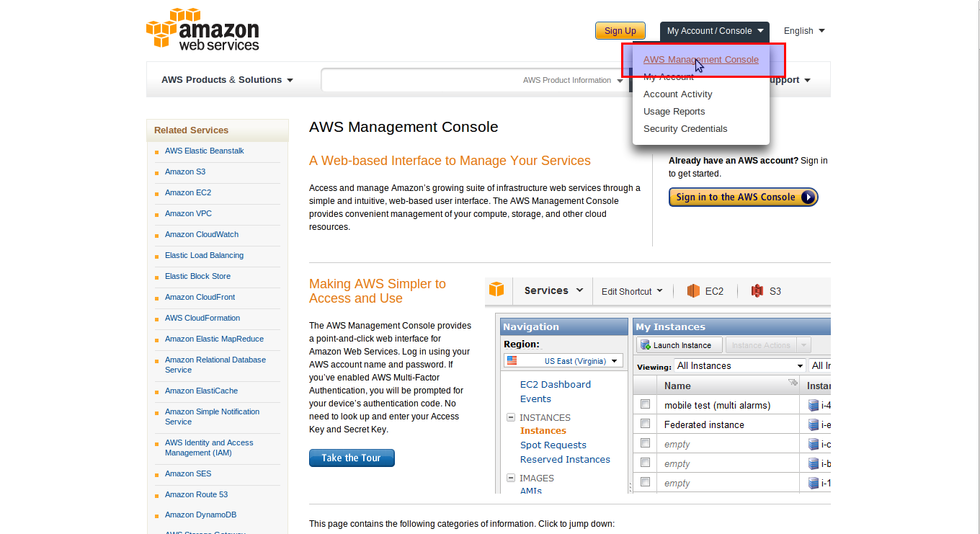Viewport: 980px width, 534px height.
Task: Click Sign in to the AWS Console
Action: (744, 197)
